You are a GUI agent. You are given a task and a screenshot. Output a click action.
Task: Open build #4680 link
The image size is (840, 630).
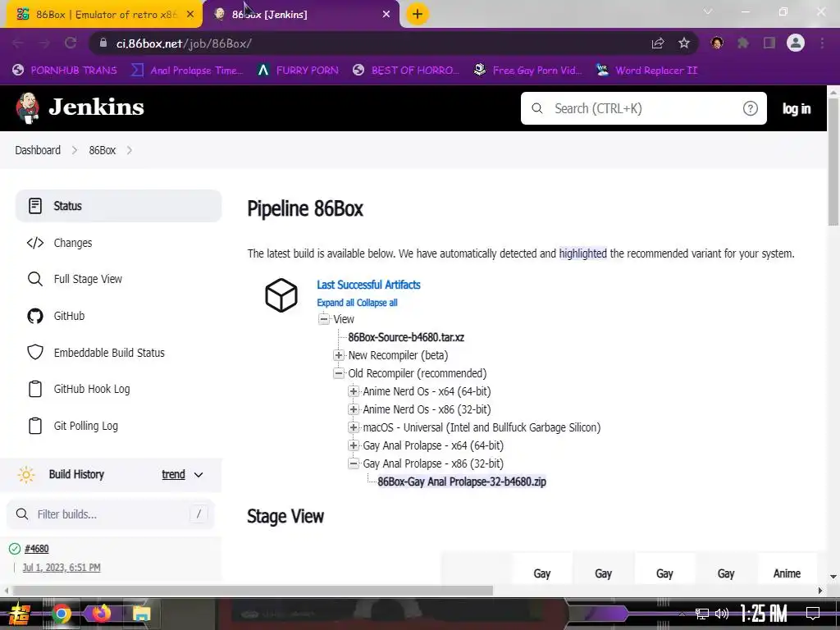tap(36, 549)
